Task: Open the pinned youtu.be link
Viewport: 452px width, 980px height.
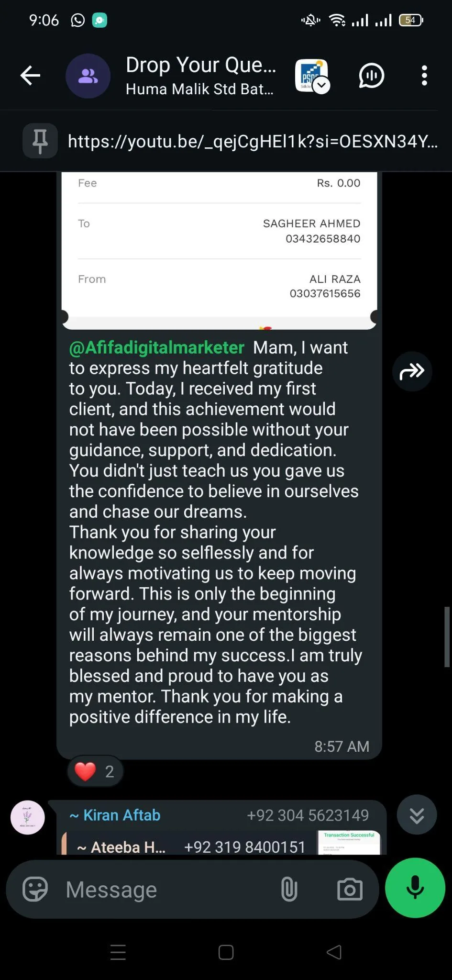Action: 253,142
